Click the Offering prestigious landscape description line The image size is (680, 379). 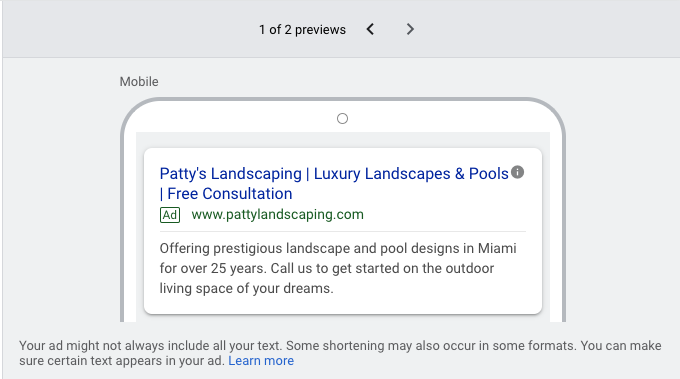point(338,248)
